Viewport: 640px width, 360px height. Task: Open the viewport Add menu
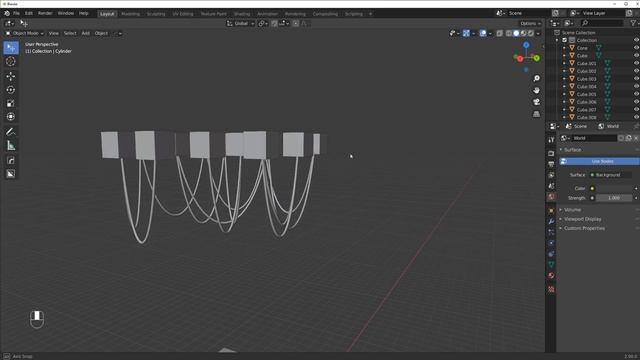(85, 33)
